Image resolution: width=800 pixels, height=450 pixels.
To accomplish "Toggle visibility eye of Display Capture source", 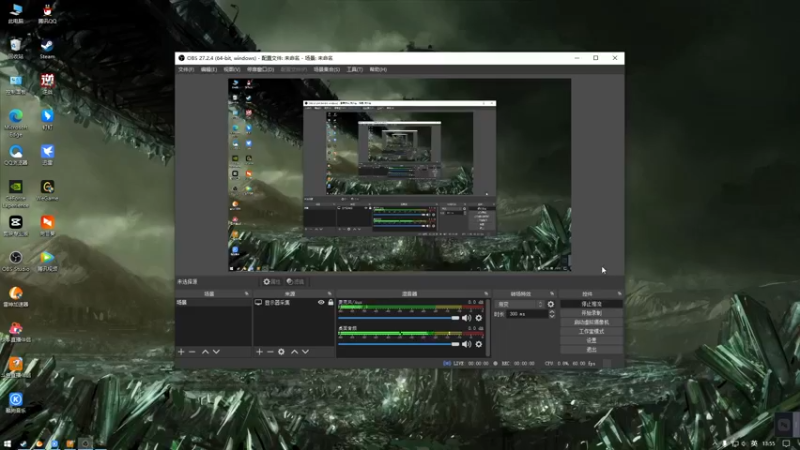I will tap(321, 303).
